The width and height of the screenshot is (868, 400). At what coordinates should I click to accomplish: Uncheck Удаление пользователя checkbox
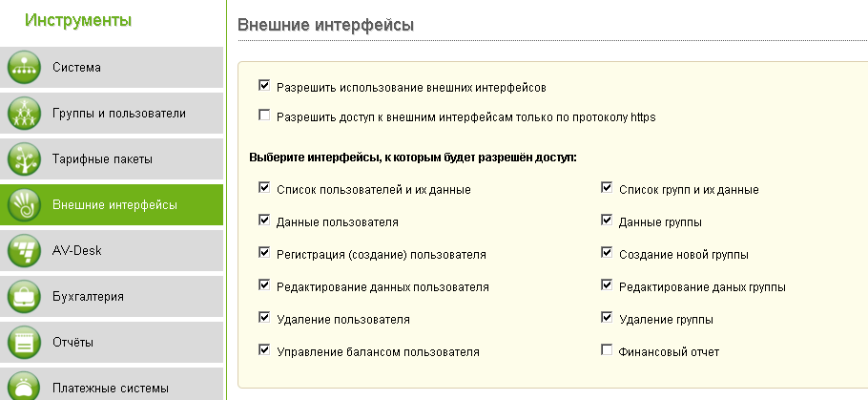[264, 318]
